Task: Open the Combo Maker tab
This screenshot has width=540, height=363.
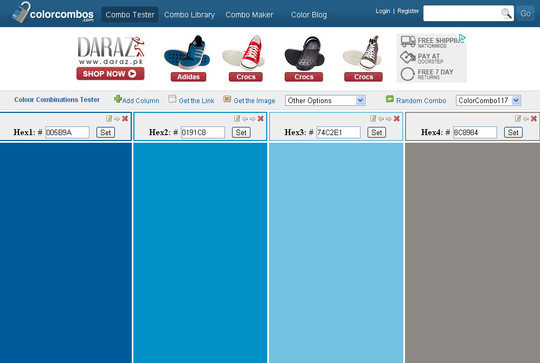Action: [x=249, y=15]
